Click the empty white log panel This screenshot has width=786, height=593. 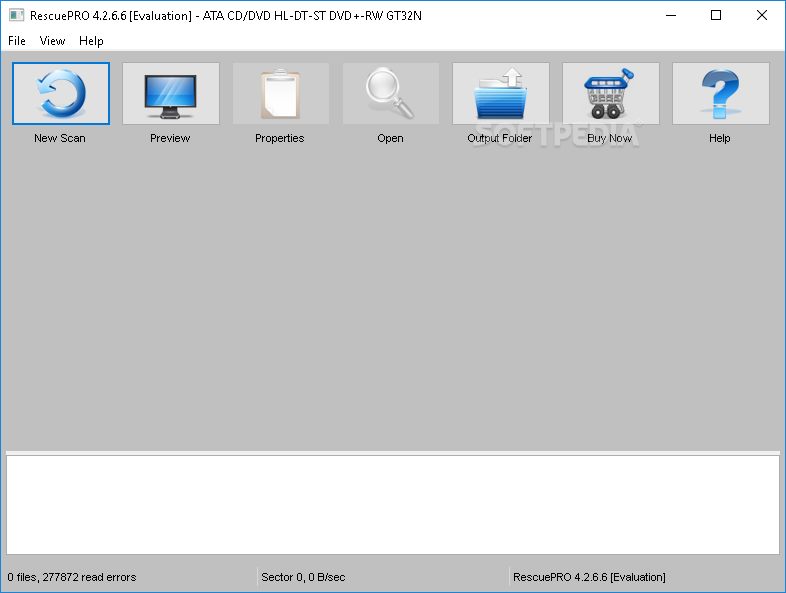tap(392, 504)
